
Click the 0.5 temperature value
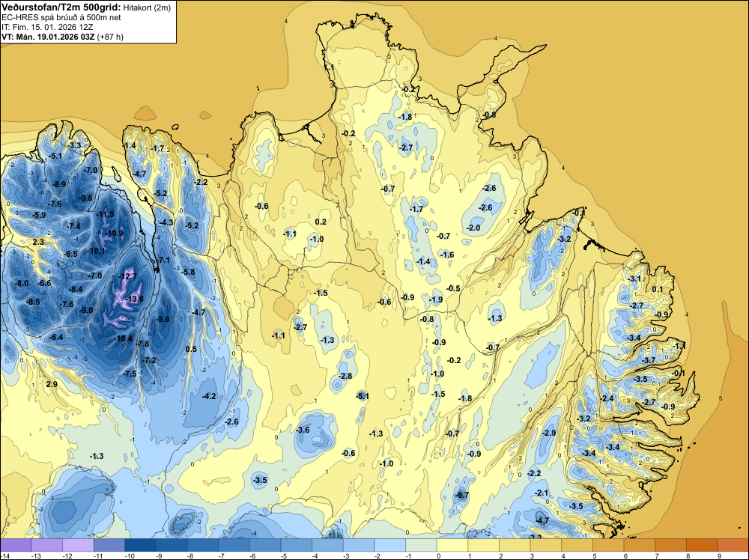pyautogui.click(x=191, y=349)
